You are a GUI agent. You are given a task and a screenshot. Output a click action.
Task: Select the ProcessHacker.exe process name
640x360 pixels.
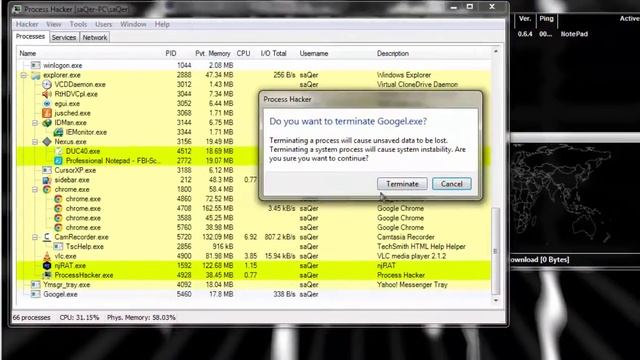(x=84, y=275)
